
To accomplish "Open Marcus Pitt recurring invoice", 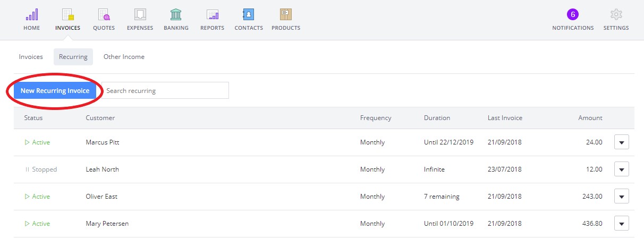I will pos(103,142).
